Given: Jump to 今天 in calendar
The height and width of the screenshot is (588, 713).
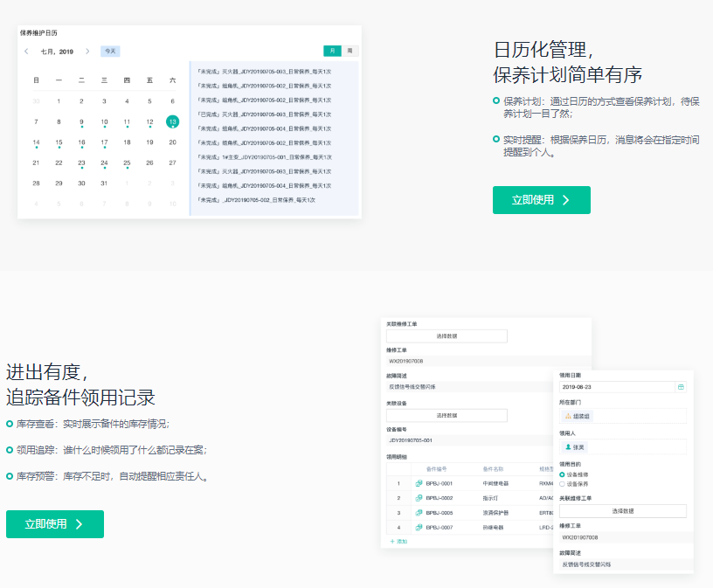Looking at the screenshot, I should 110,52.
